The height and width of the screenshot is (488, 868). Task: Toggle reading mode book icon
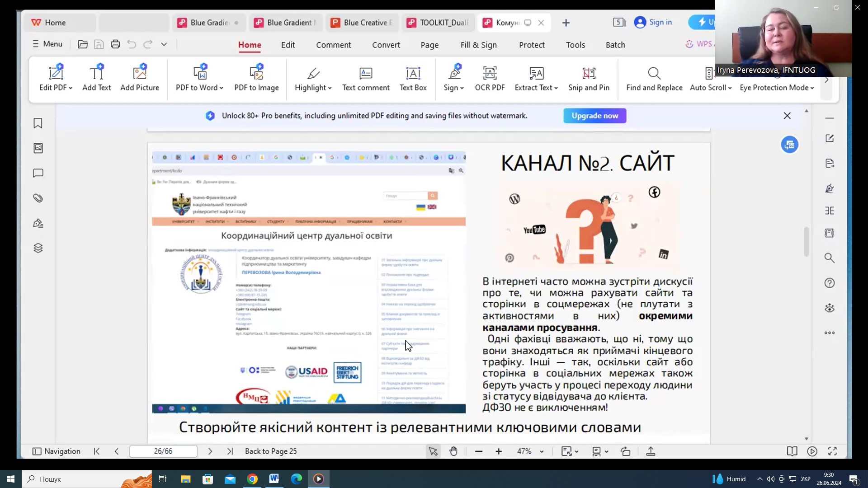pos(792,451)
